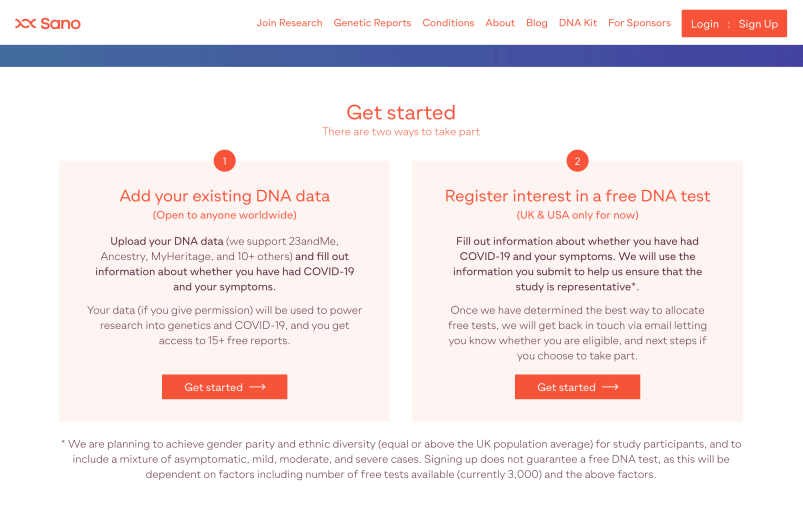Click Sign Up in the header
803x511 pixels.
(758, 24)
